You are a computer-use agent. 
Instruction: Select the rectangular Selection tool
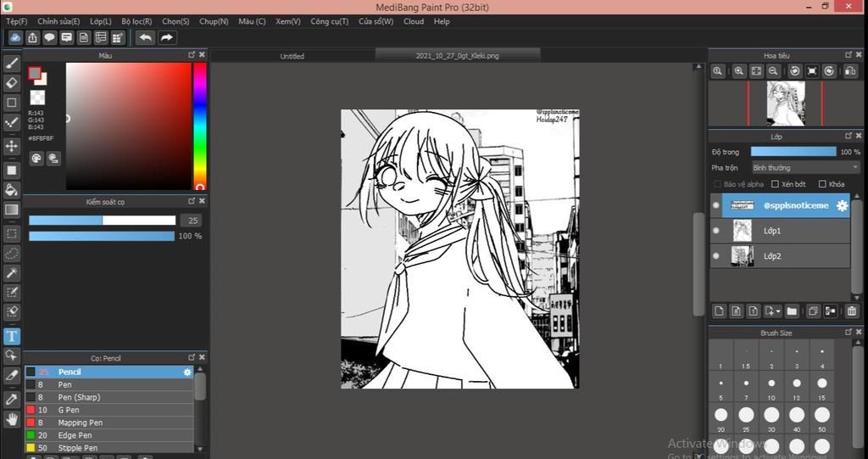(x=12, y=233)
